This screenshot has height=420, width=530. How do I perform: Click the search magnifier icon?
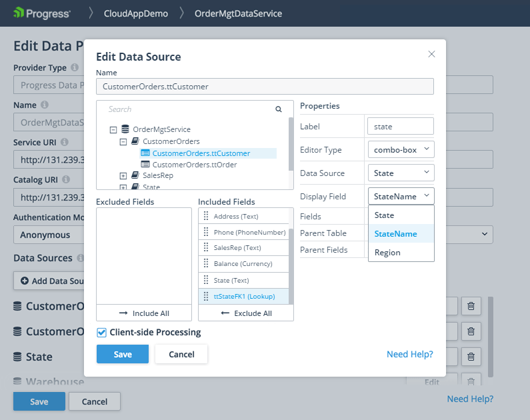pyautogui.click(x=279, y=109)
